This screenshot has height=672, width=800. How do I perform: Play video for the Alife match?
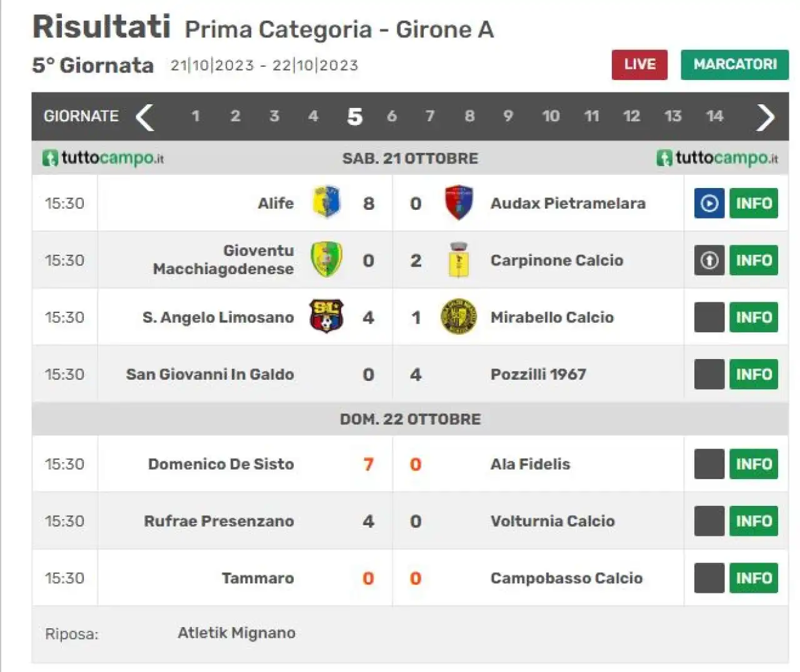[x=709, y=203]
